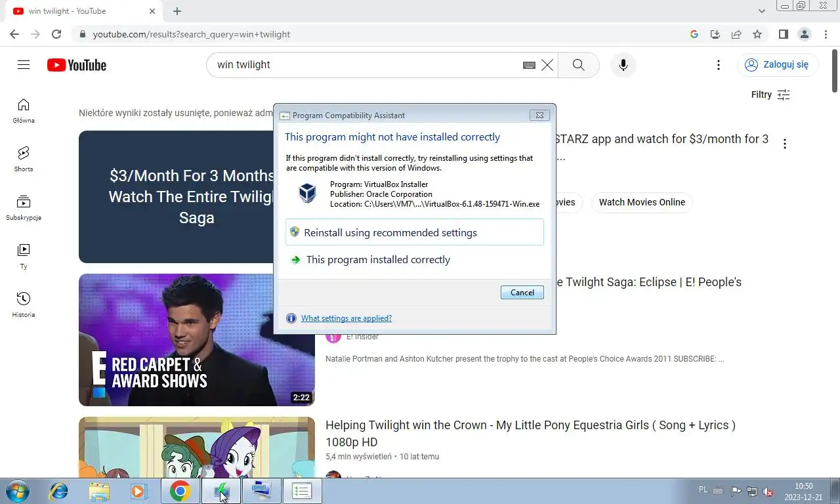Bookmark this page with star icon

coord(757,34)
